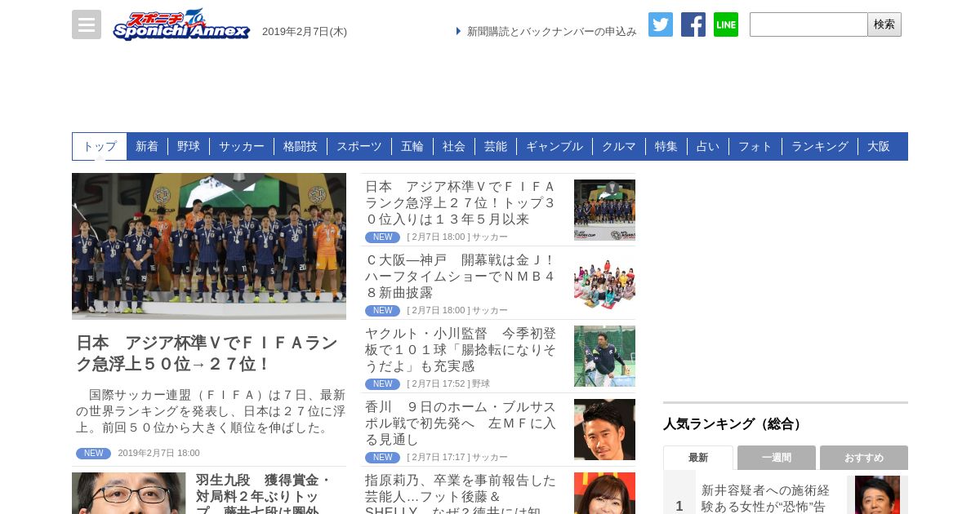The height and width of the screenshot is (514, 980).
Task: Open the large Japan team photo
Action: pyautogui.click(x=209, y=246)
